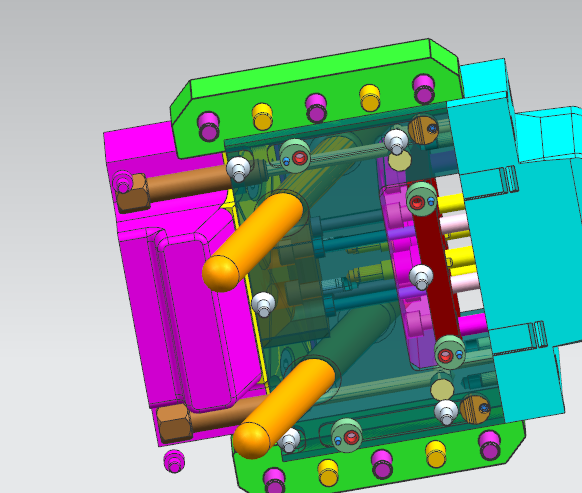The image size is (582, 493).
Task: Select the upper orange angled pin
Action: pos(253,242)
